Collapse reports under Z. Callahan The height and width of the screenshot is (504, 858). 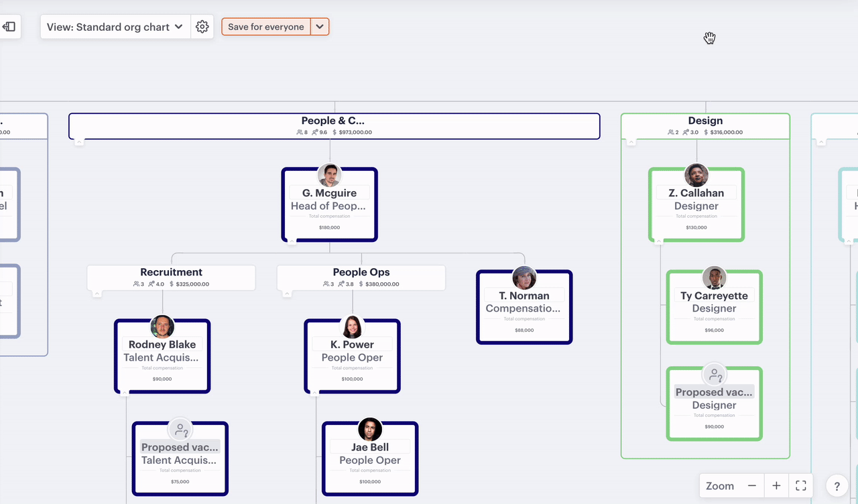pos(658,241)
